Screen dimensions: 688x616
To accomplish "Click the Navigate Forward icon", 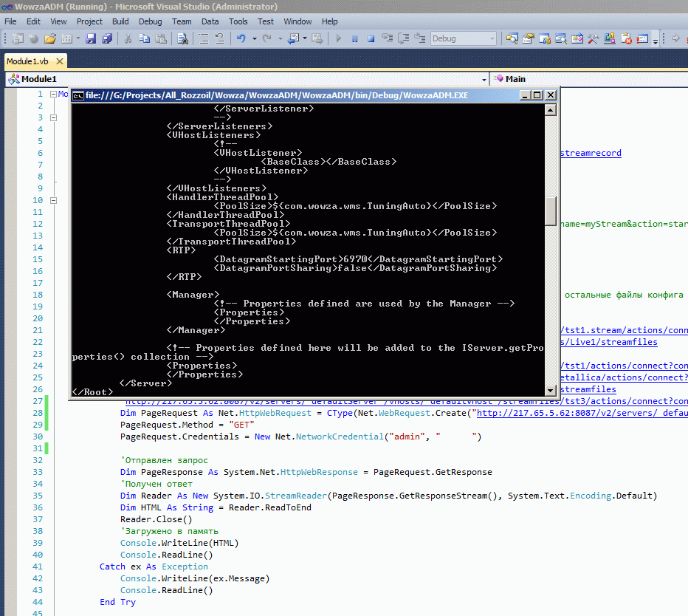I will pos(317,38).
